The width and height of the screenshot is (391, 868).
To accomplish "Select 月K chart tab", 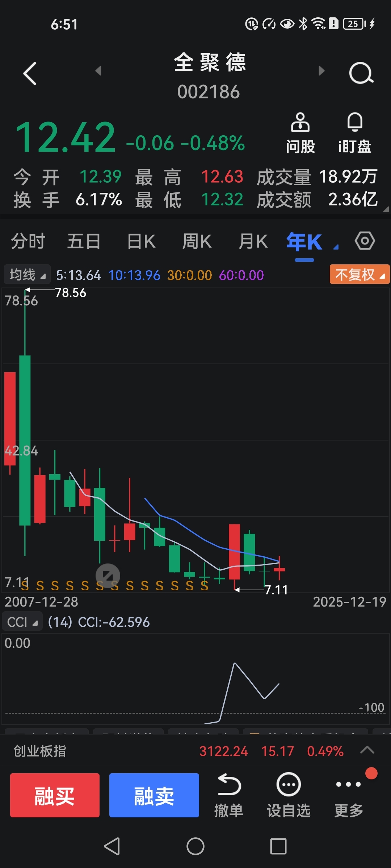I will coord(253,241).
